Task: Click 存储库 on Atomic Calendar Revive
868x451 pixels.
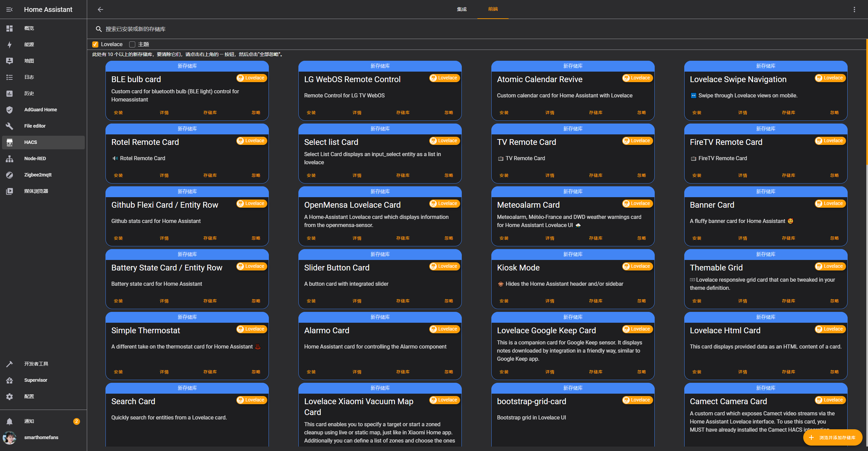Action: click(x=596, y=113)
